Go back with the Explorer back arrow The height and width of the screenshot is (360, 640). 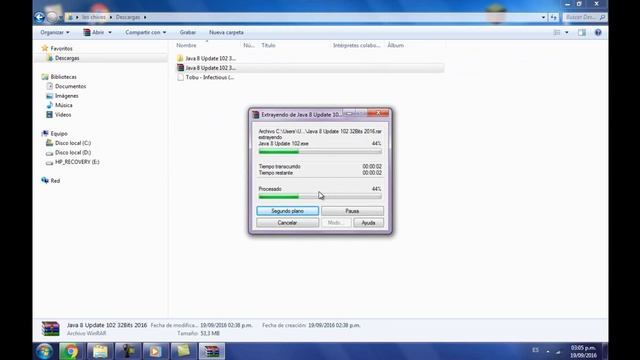click(x=40, y=17)
